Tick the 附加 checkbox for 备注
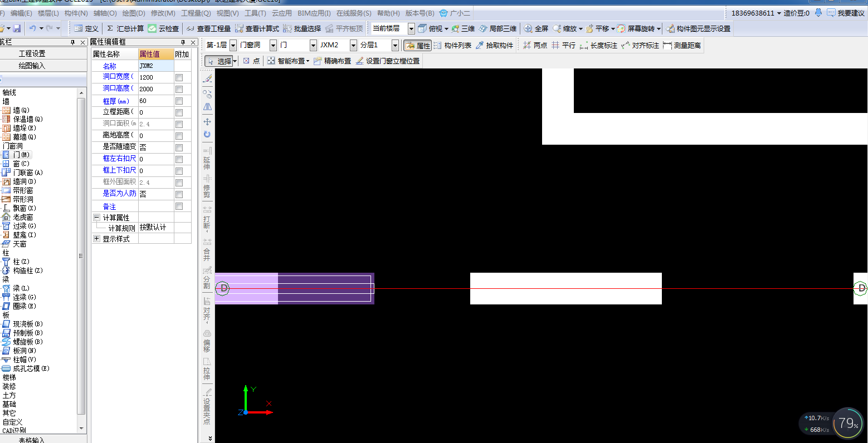 tap(179, 206)
